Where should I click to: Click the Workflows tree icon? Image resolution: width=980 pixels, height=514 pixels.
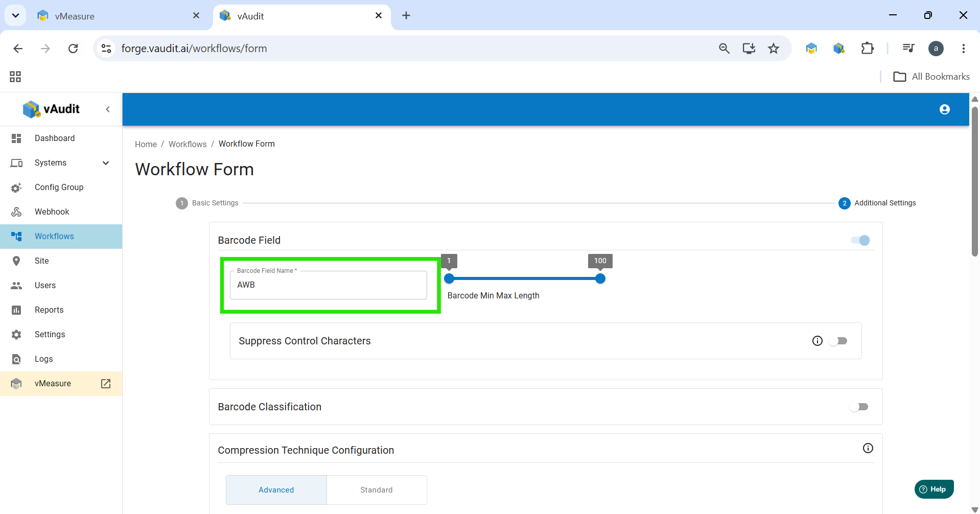click(x=16, y=237)
